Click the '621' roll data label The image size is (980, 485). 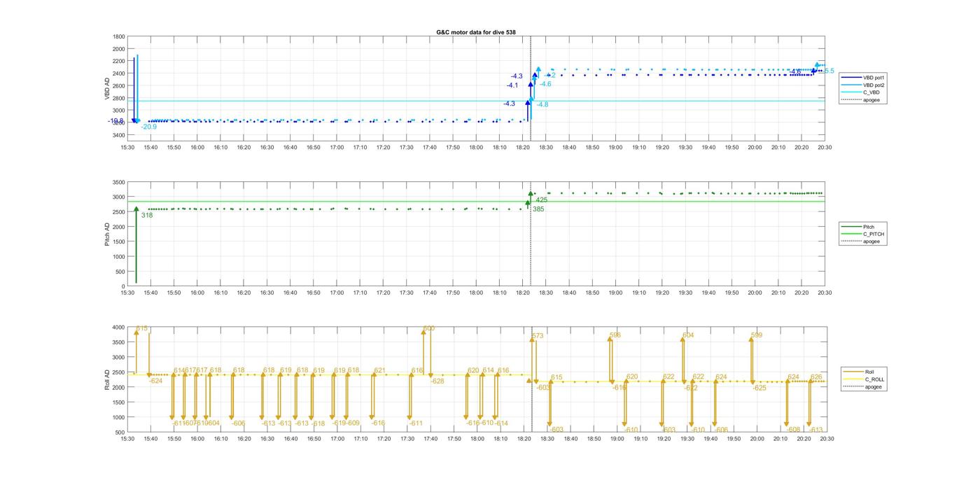380,371
